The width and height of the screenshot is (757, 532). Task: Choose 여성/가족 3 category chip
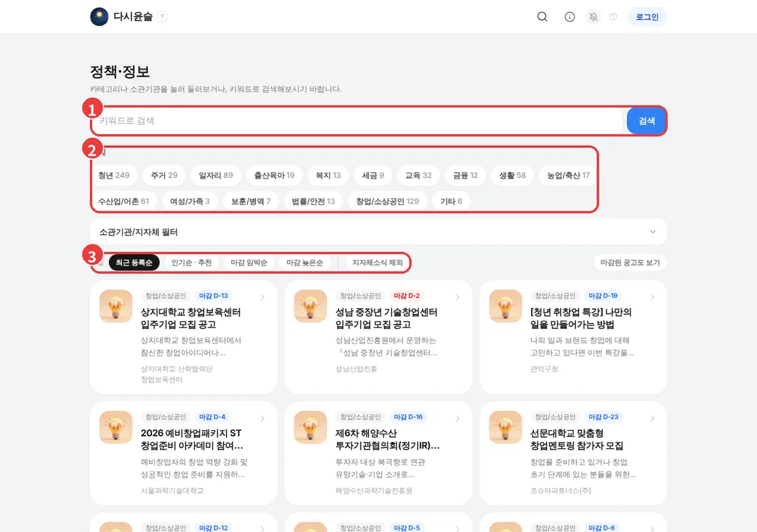[x=190, y=202]
